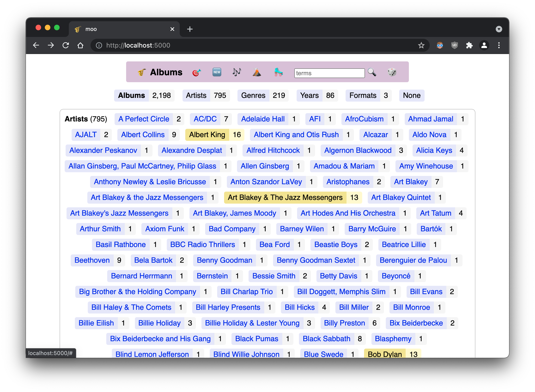Open artist Beastie Boys

[x=336, y=244]
